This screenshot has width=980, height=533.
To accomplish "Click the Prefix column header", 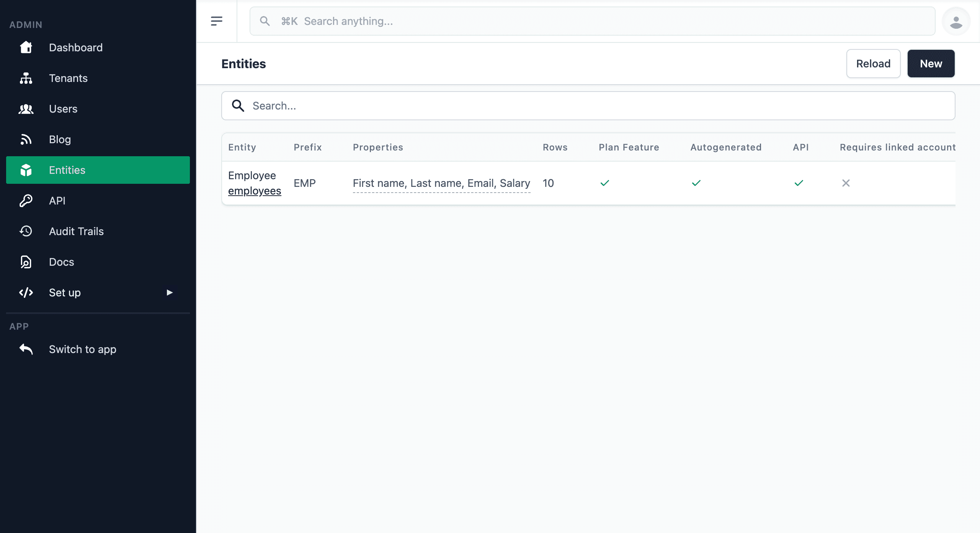I will (x=308, y=147).
